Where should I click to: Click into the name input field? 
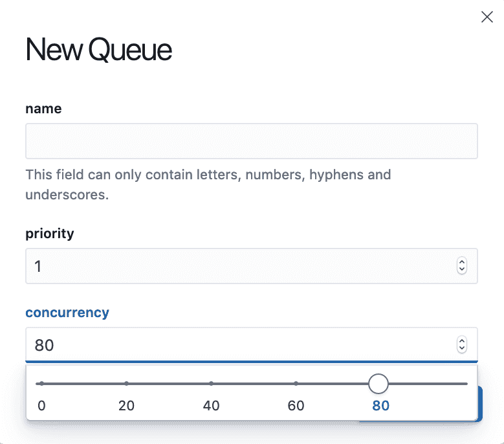252,141
